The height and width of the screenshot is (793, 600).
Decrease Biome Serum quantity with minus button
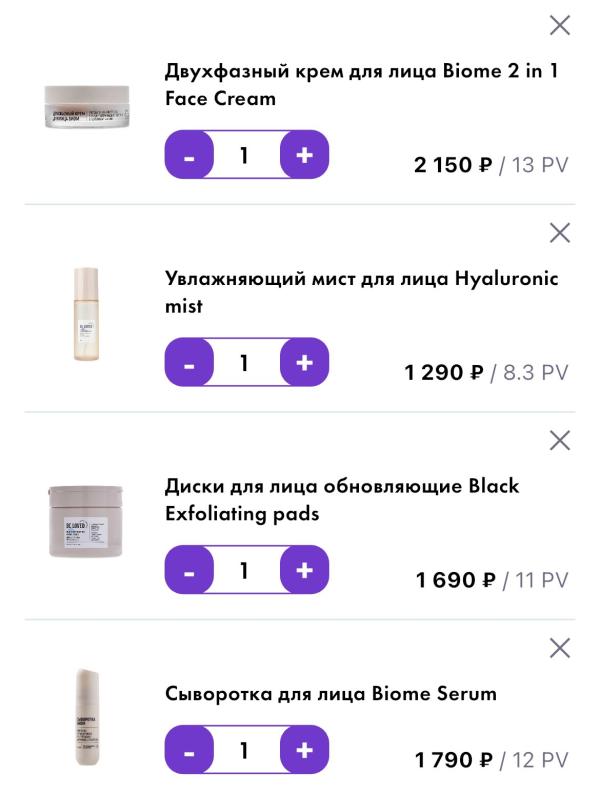point(189,750)
